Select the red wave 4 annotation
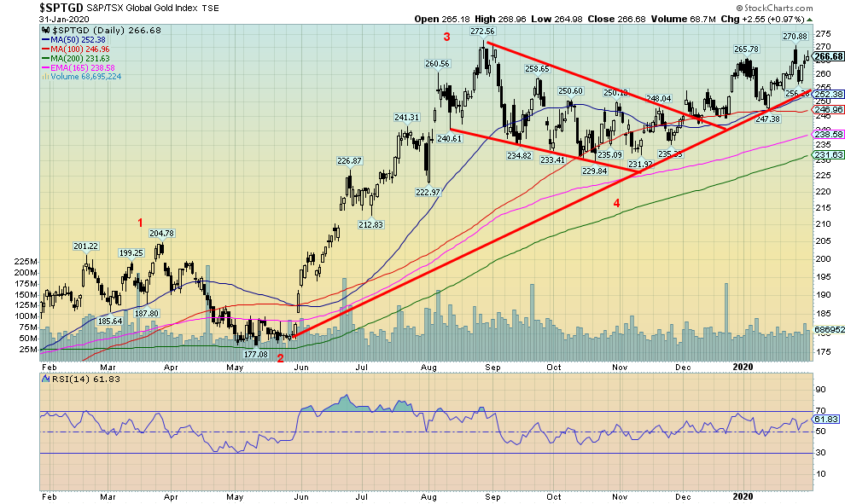Viewport: 845px width, 504px height. tap(616, 203)
